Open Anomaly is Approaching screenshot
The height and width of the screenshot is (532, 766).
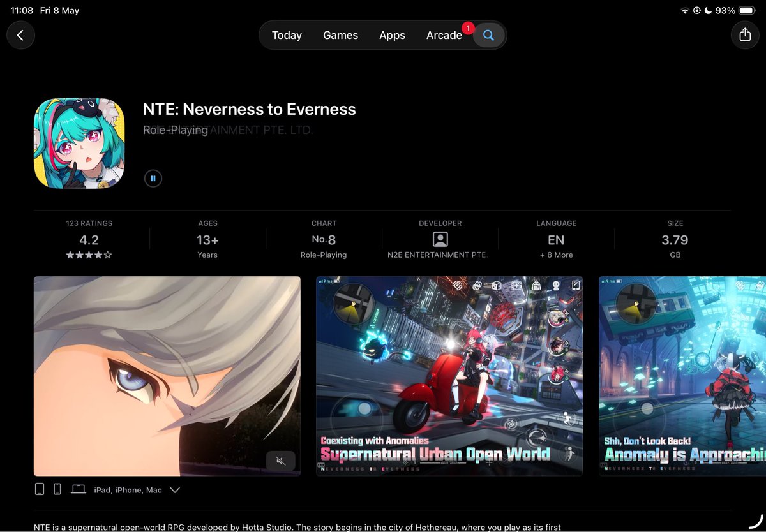[682, 376]
